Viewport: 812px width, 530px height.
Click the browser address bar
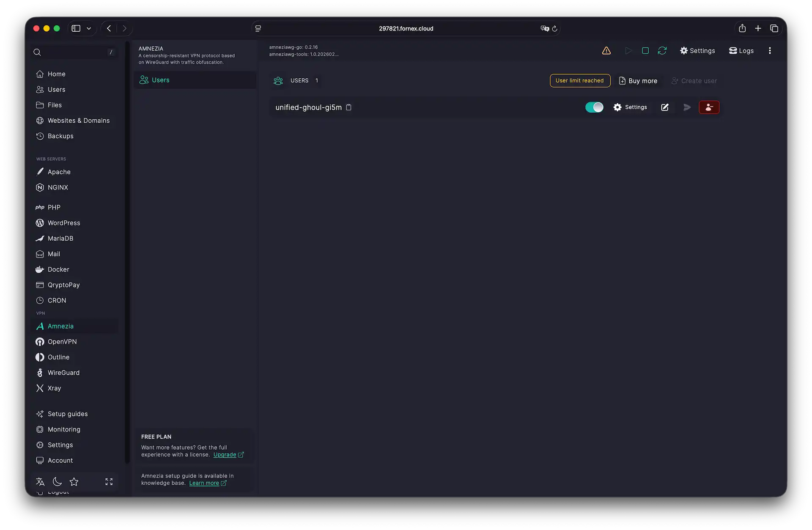[406, 29]
